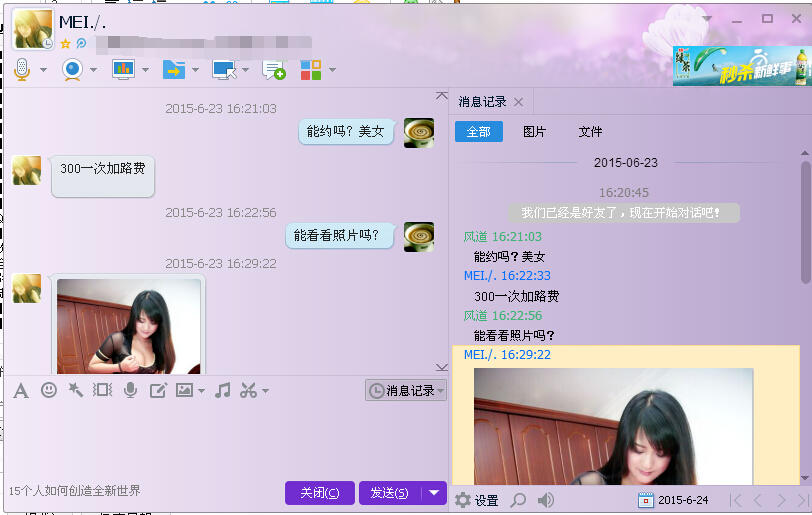This screenshot has height=515, width=812.
Task: Take a screenshot with scissors icon
Action: (249, 390)
